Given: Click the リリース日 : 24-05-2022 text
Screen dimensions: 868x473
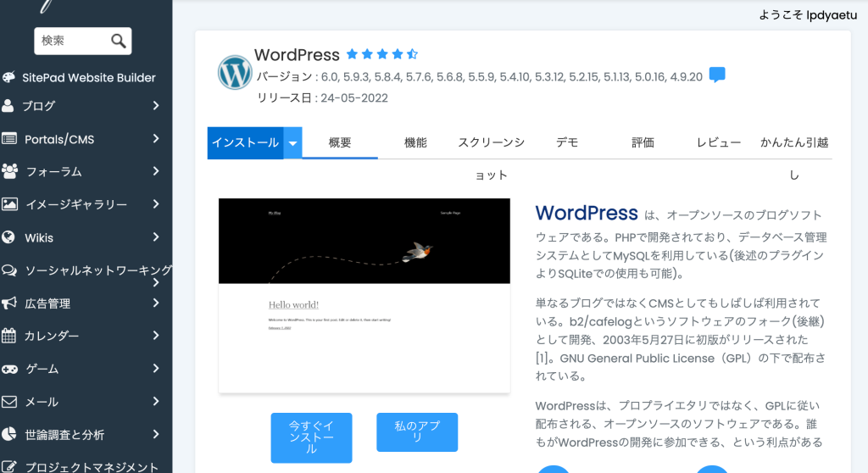Looking at the screenshot, I should pos(322,98).
